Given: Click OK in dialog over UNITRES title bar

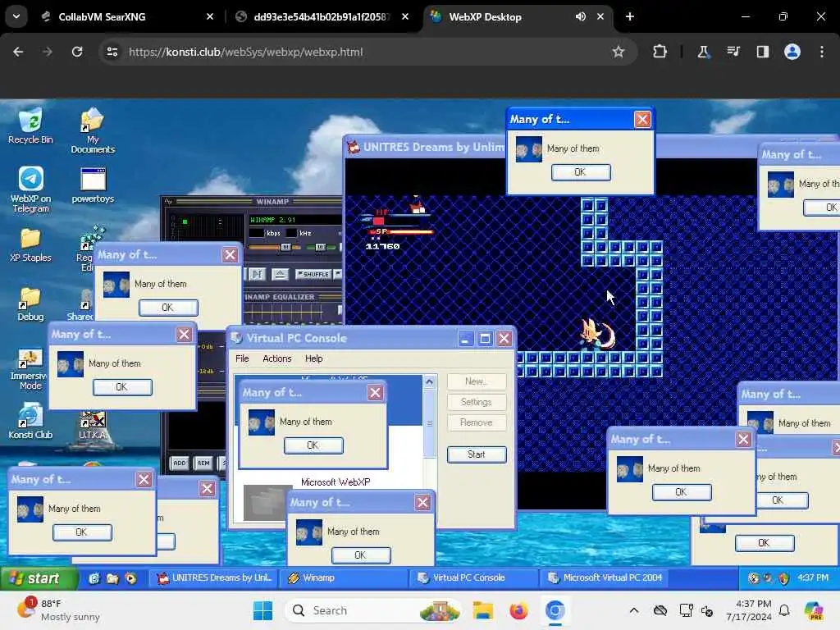Looking at the screenshot, I should [581, 172].
